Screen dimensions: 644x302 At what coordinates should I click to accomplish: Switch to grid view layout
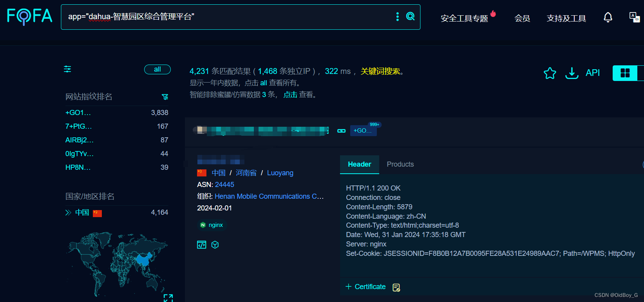[x=625, y=73]
